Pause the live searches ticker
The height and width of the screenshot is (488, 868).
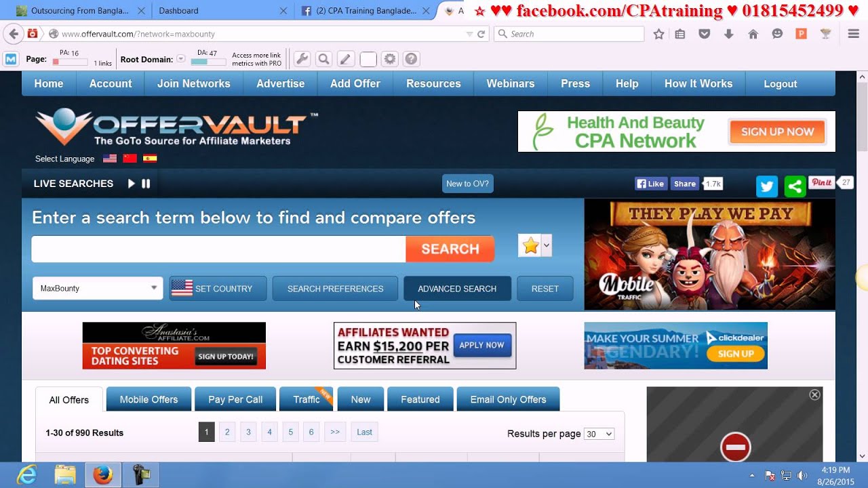point(146,184)
